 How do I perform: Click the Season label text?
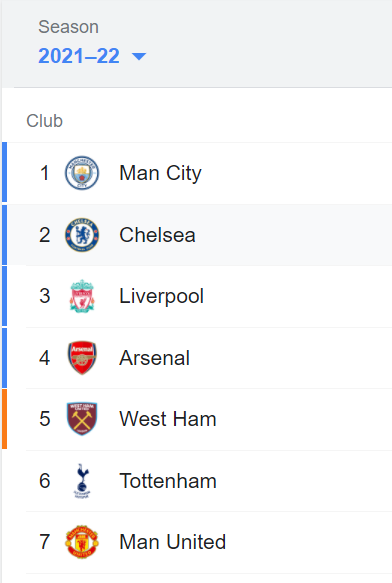pyautogui.click(x=68, y=27)
